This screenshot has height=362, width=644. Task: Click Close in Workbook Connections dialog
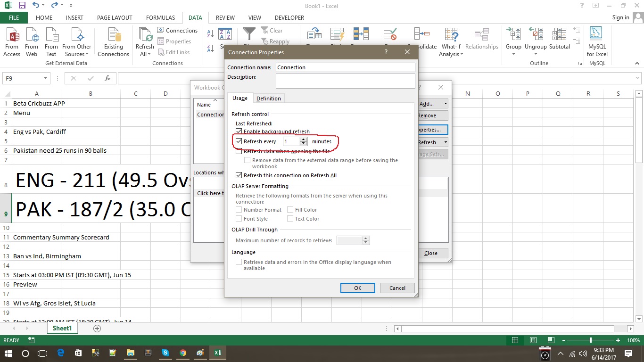(431, 253)
